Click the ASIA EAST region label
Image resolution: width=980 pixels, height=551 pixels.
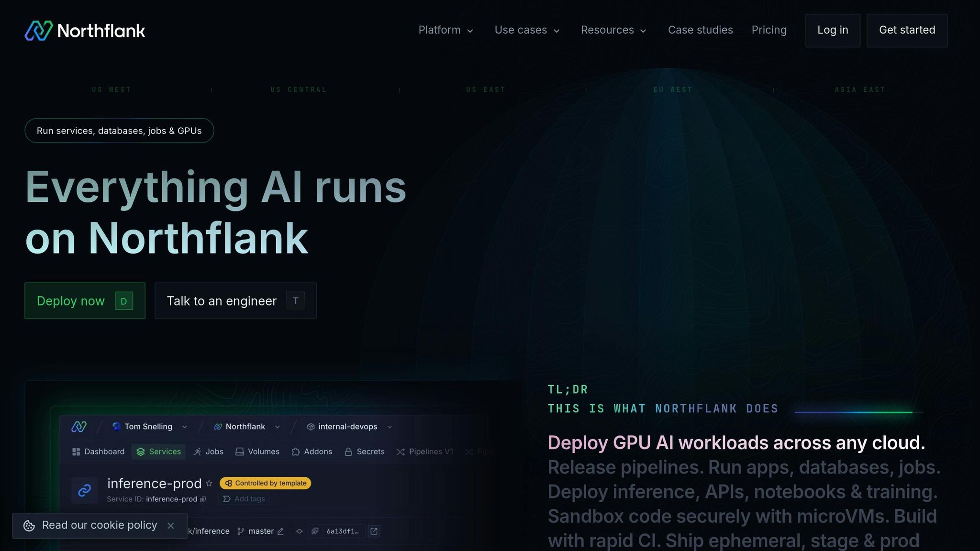tap(860, 89)
